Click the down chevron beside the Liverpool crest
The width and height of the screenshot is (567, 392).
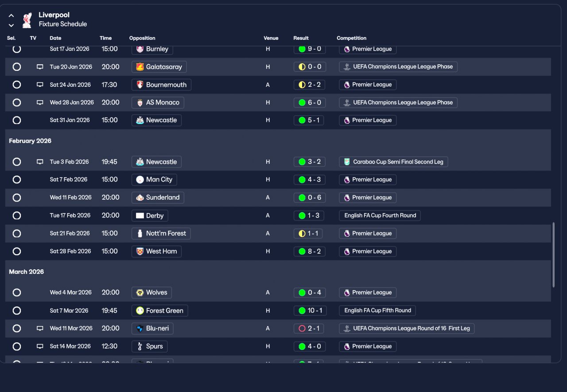(11, 25)
